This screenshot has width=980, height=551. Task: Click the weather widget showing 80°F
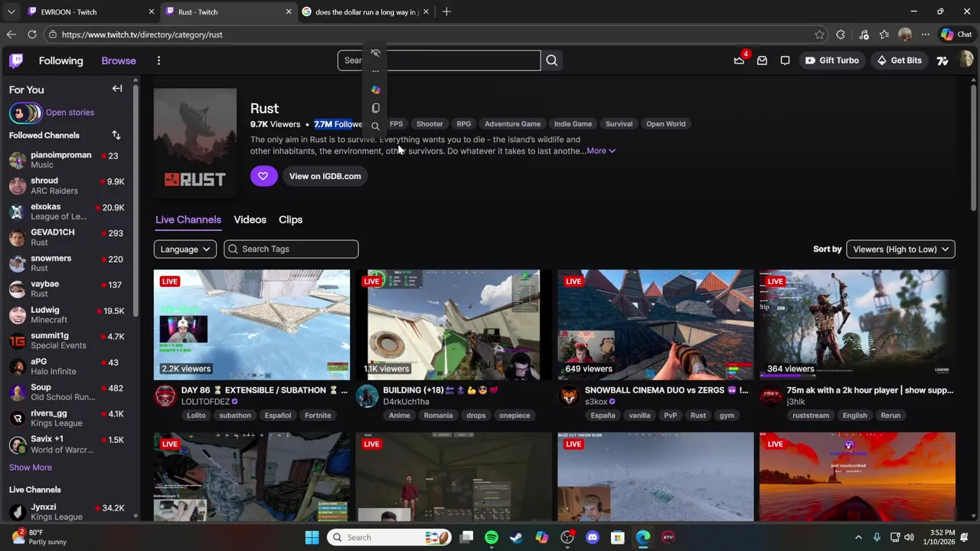coord(38,537)
